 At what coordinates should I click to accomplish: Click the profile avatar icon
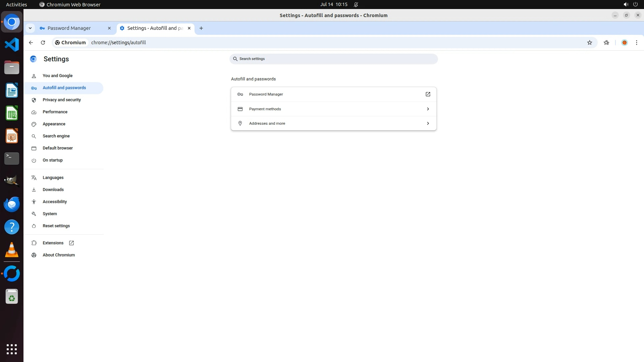click(624, 43)
